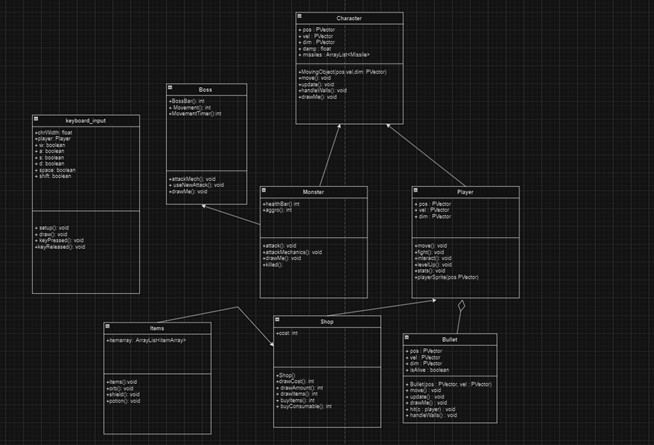Viewport: 654px width, 445px height.
Task: Collapse the Items class box
Action: pos(109,327)
